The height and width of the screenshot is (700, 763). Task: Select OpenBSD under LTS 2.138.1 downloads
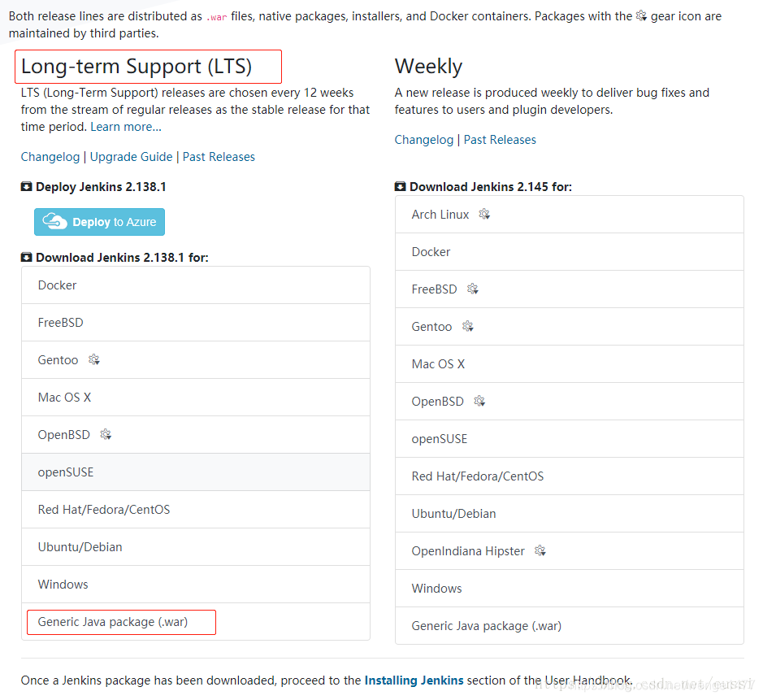tap(196, 435)
